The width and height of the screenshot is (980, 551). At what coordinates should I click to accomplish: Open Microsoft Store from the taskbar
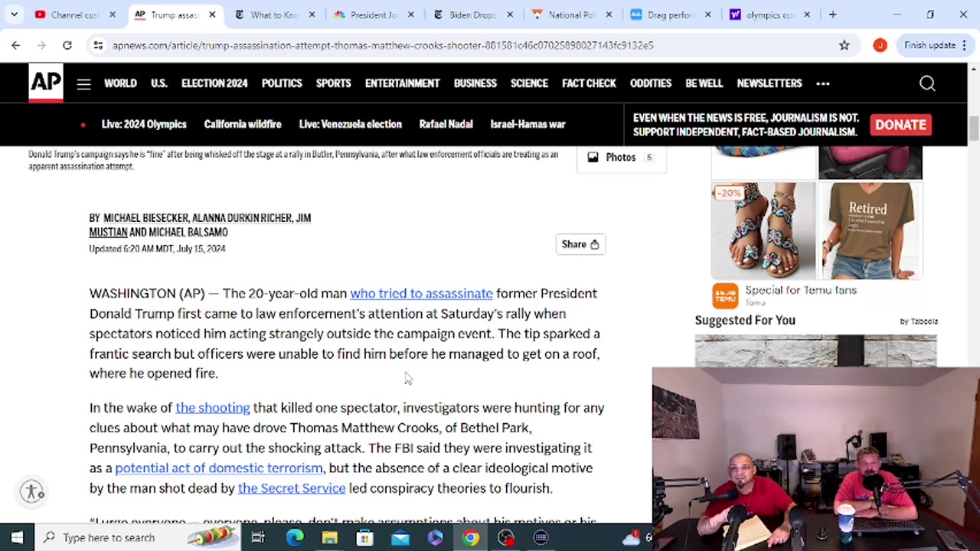[x=365, y=537]
